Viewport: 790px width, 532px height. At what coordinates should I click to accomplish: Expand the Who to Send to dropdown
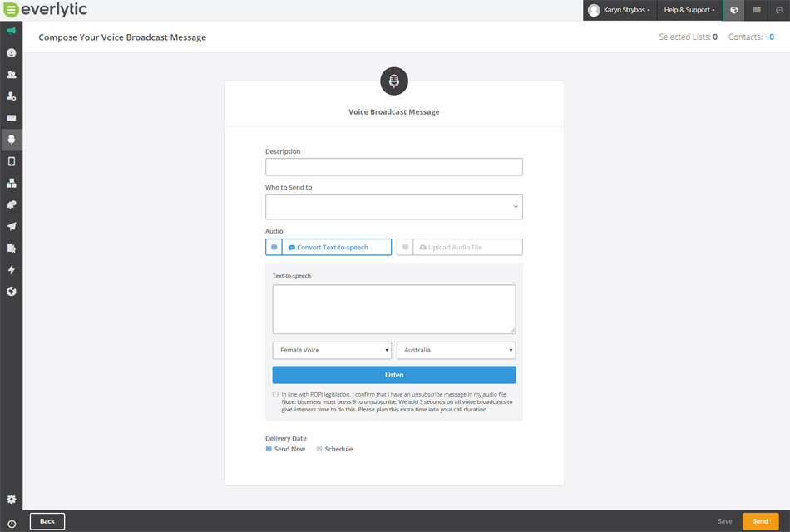tap(393, 207)
